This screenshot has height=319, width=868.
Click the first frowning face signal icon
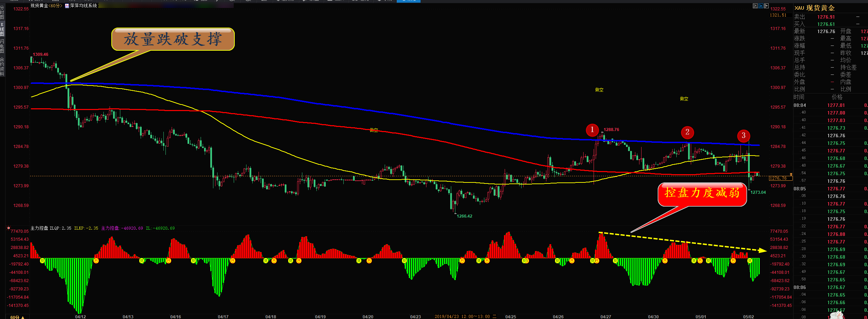pyautogui.click(x=42, y=261)
